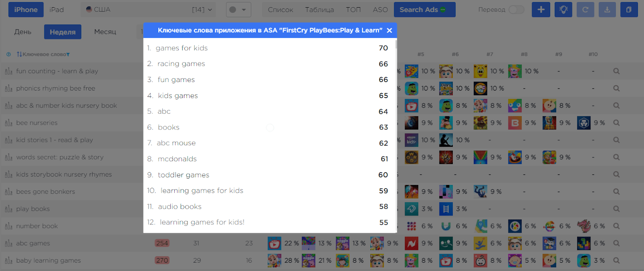Switch to the Список view
Image resolution: width=644 pixels, height=271 pixels.
coord(281,10)
